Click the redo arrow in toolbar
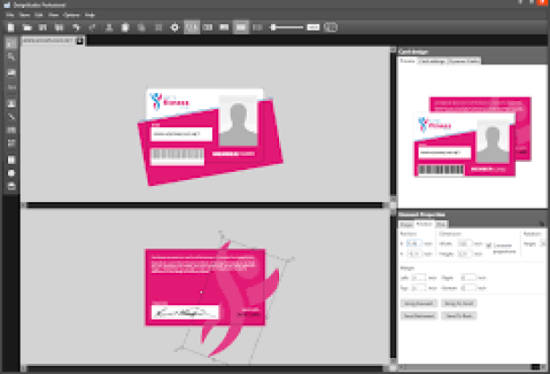 (x=92, y=27)
